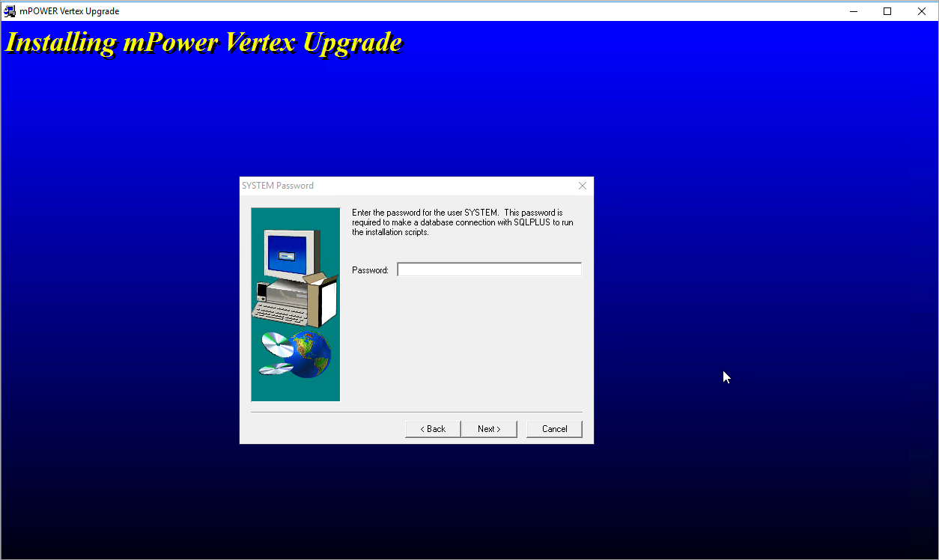Viewport: 939px width, 560px height.
Task: Click the mPOWER Vertex Upgrade title bar icon
Action: [x=10, y=11]
